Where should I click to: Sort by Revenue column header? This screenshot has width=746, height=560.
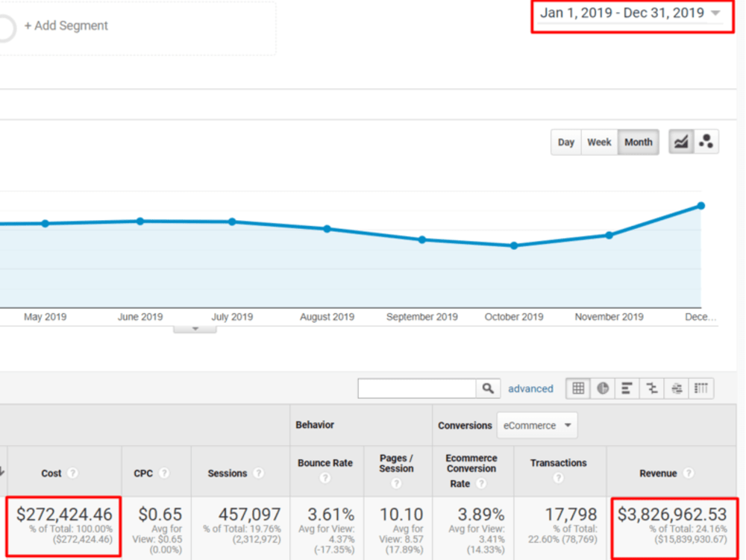[658, 474]
